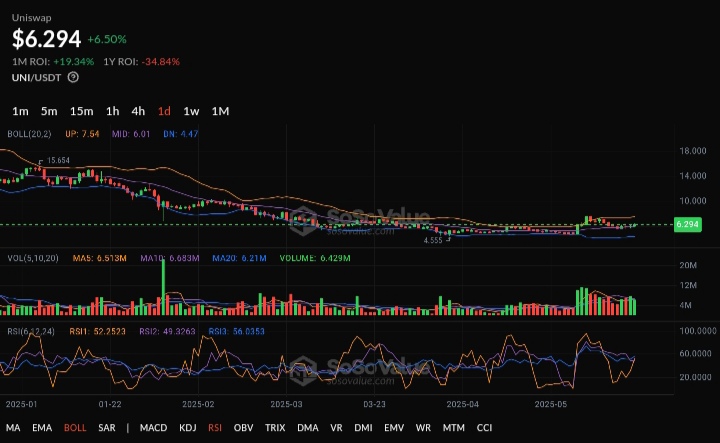Click the help icon beside UNI/USDT
The width and height of the screenshot is (720, 443).
click(73, 77)
